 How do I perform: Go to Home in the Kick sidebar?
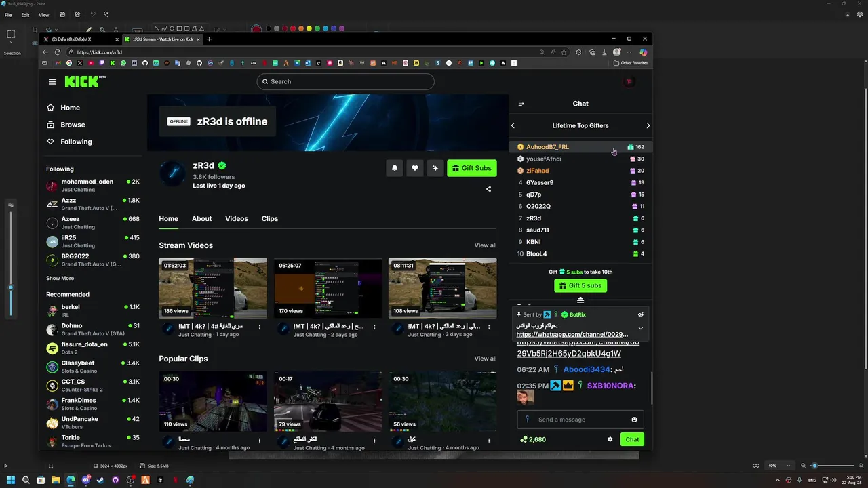(63, 108)
